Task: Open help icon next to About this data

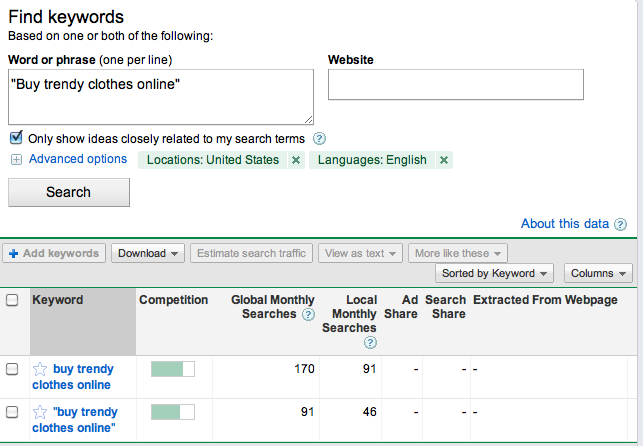Action: point(620,224)
